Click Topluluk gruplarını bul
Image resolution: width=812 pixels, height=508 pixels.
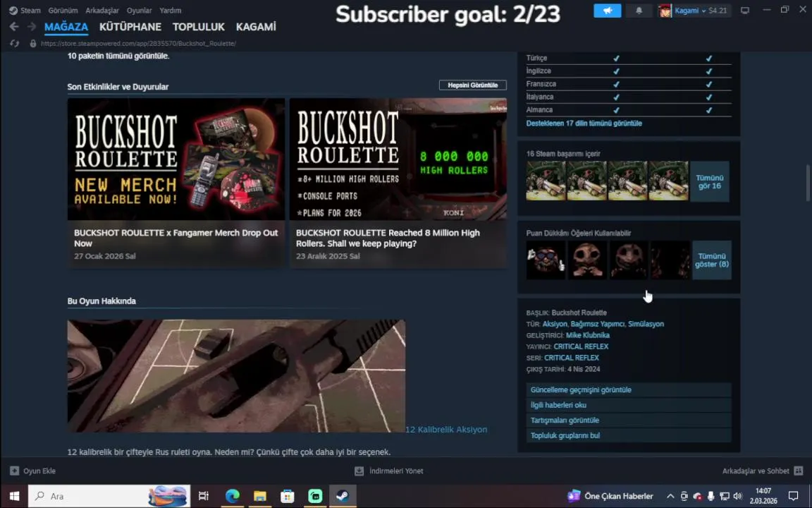[629, 435]
